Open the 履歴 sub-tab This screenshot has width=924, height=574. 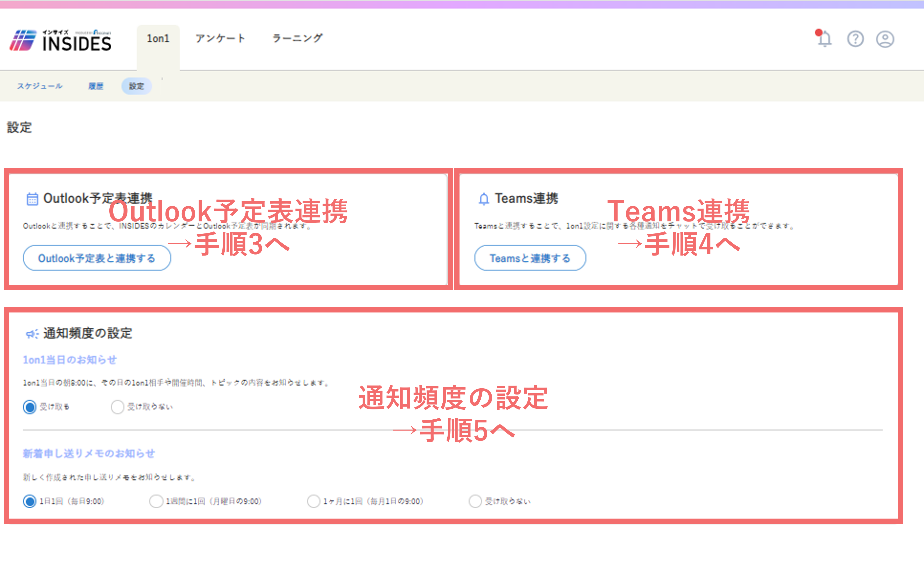[x=96, y=86]
